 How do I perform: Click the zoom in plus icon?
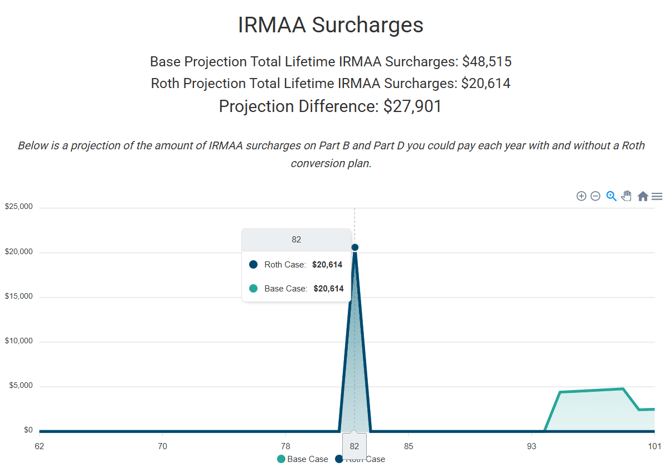pyautogui.click(x=581, y=196)
